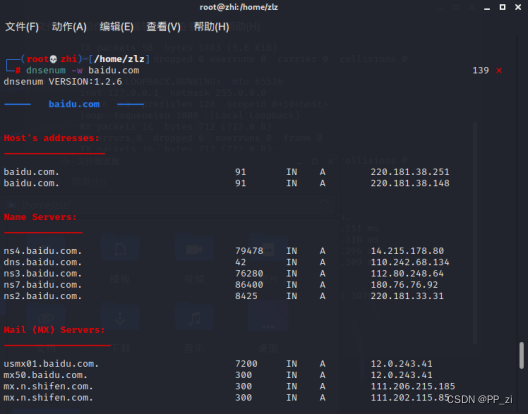Viewport: 528px width, 415px height.
Task: Maximize the terminal window
Action: [502, 7]
